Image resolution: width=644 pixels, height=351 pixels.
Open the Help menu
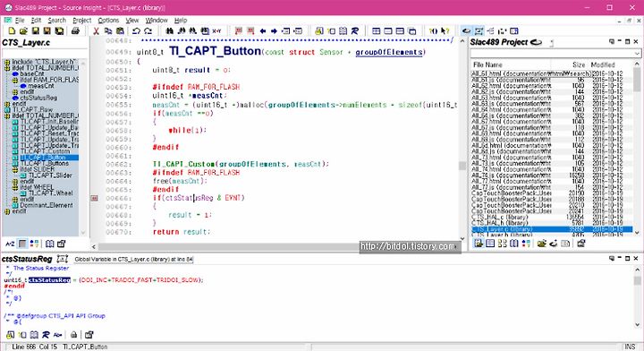[181, 20]
